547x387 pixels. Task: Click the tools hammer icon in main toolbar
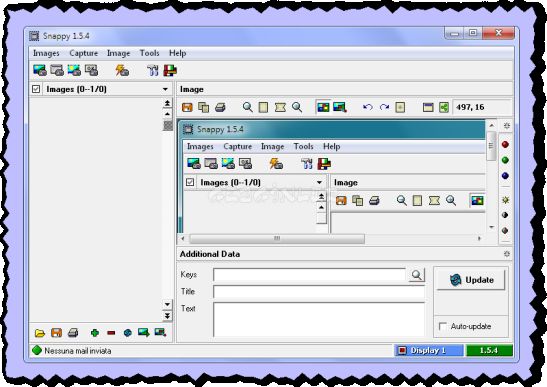click(152, 70)
